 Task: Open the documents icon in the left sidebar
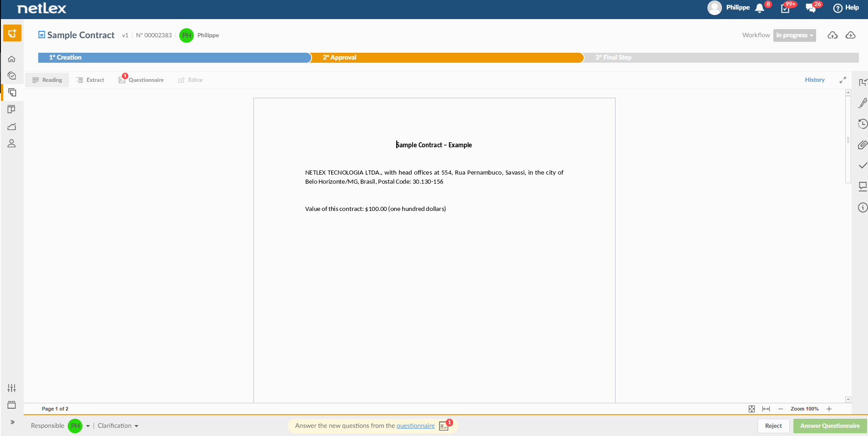click(x=12, y=92)
